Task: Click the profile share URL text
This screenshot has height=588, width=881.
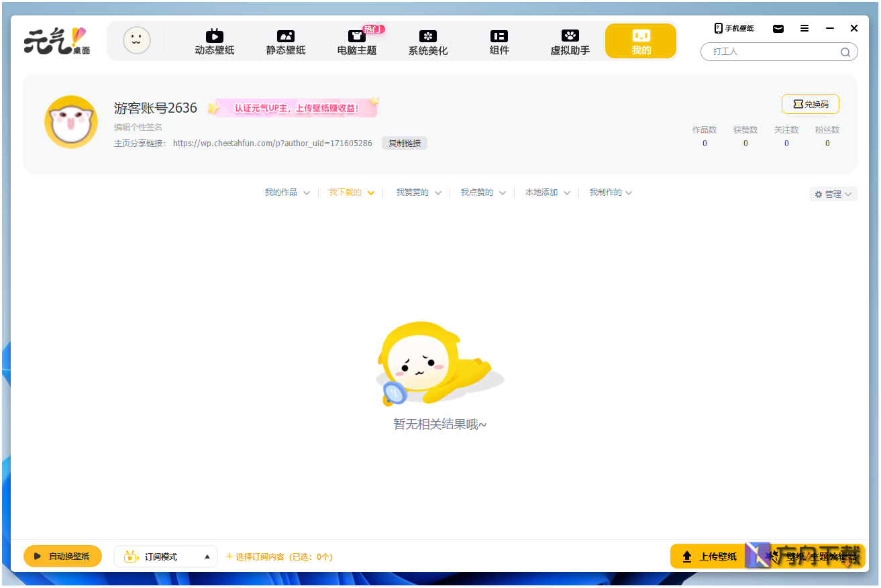Action: pos(272,143)
